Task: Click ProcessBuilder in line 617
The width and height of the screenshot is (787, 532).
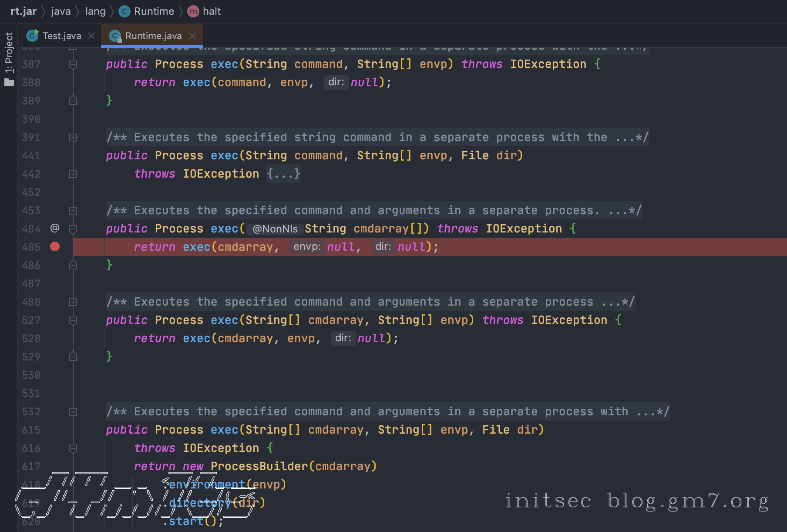Action: point(259,466)
